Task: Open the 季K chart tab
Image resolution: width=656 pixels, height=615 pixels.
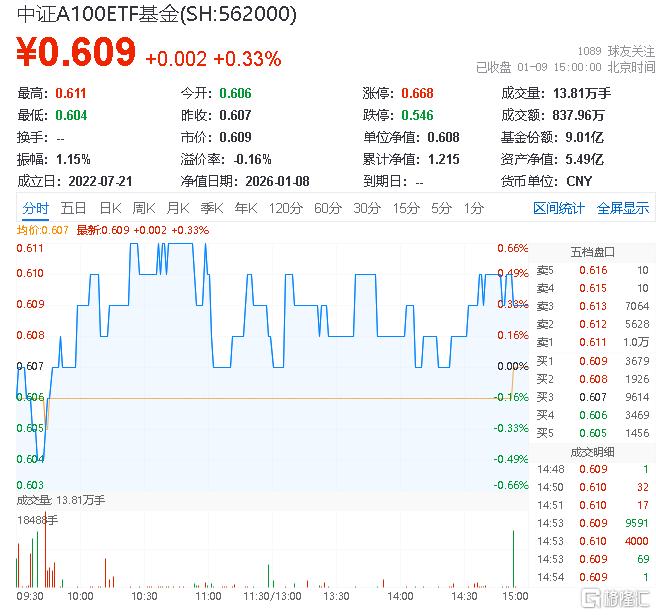Action: (212, 208)
